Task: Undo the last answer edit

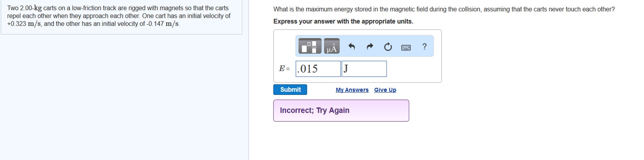Action: click(352, 47)
